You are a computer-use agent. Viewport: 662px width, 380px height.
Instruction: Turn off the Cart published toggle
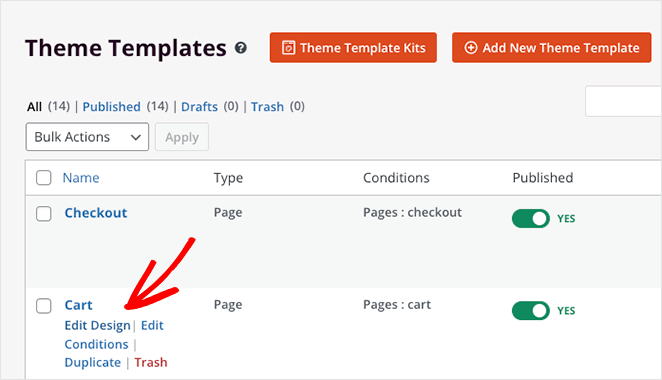pyautogui.click(x=531, y=310)
